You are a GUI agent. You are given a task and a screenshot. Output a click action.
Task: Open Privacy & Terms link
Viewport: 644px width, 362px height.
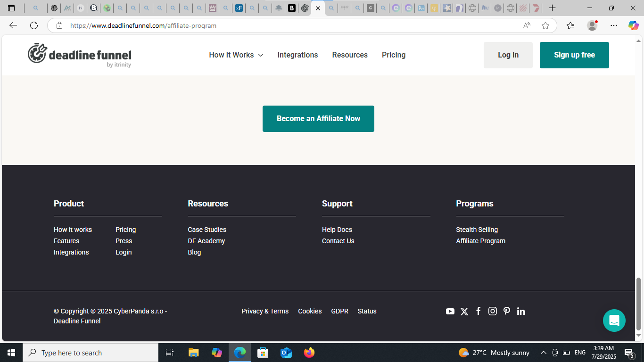pos(265,311)
